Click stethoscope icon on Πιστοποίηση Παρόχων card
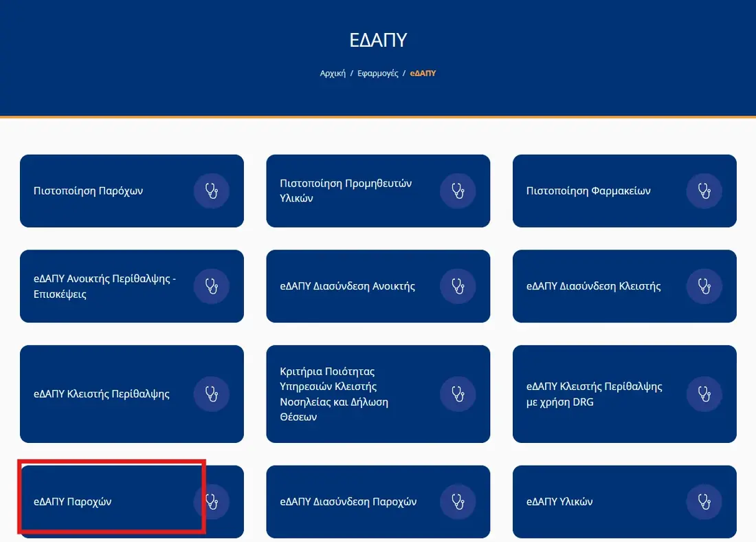The image size is (756, 542). 211,191
